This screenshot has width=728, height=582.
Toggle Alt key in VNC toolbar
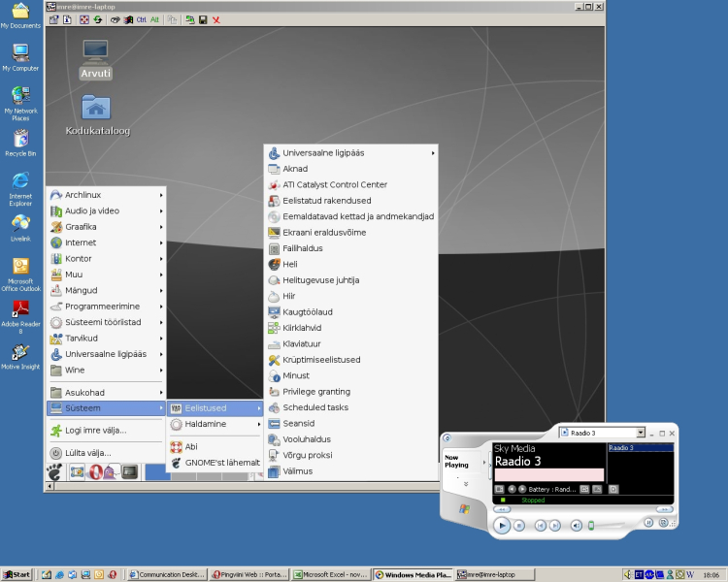point(154,19)
